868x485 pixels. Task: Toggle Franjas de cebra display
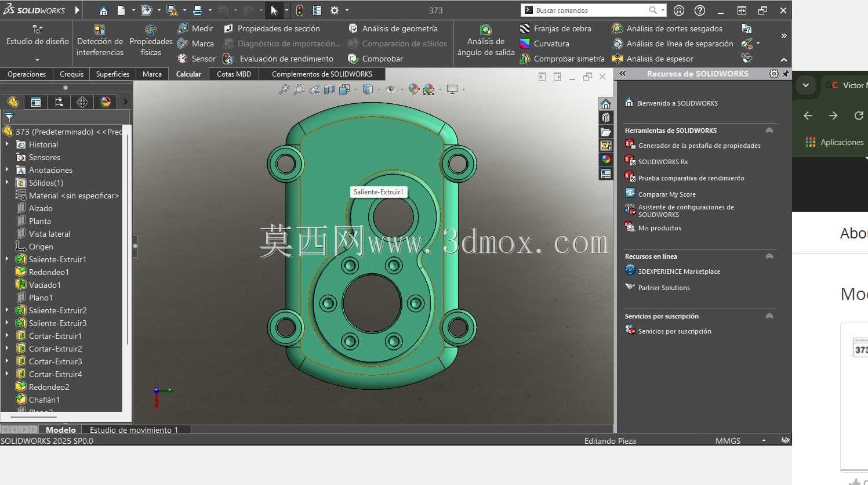pos(555,28)
